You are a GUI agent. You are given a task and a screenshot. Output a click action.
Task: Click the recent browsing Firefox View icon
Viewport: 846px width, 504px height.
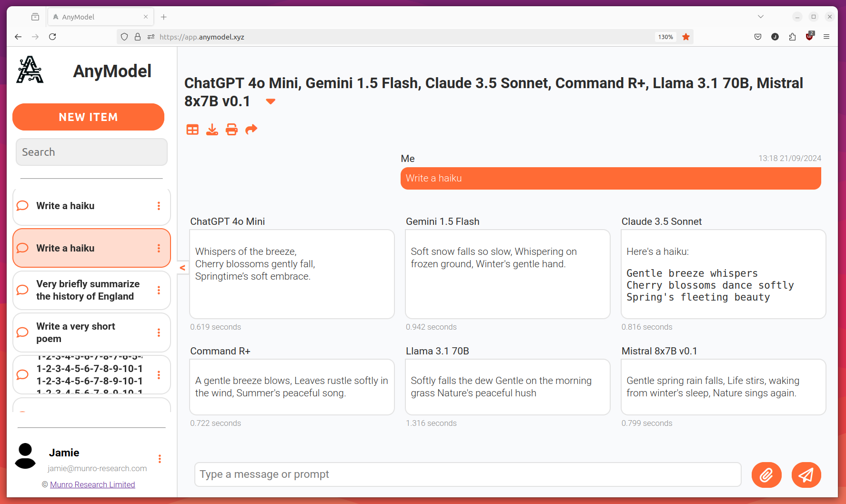point(35,17)
